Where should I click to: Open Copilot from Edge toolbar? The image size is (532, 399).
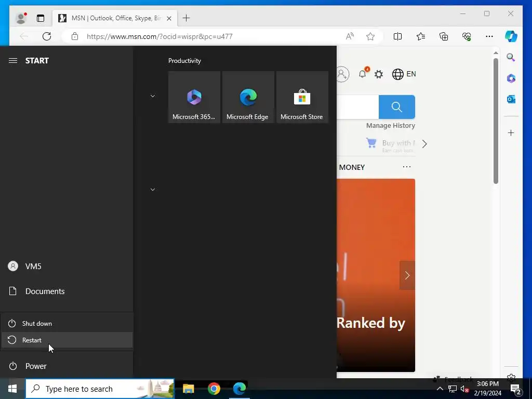(x=511, y=36)
